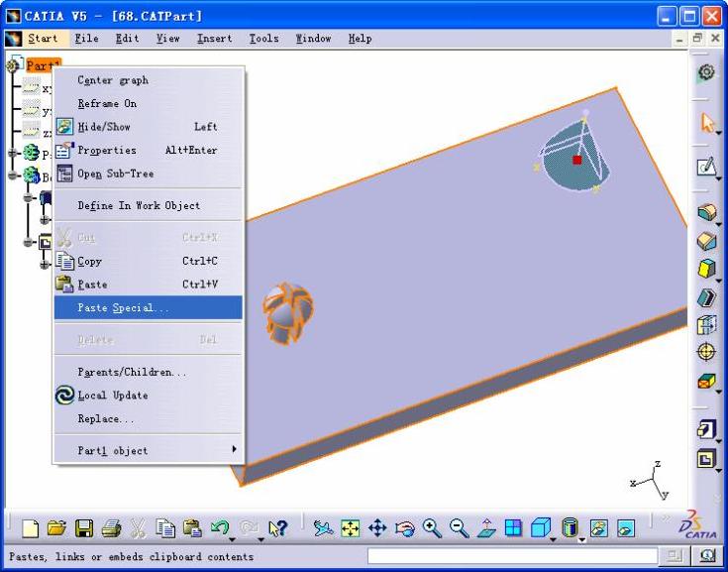This screenshot has height=572, width=728.
Task: Choose Hide/Show in context menu
Action: pyautogui.click(x=149, y=127)
